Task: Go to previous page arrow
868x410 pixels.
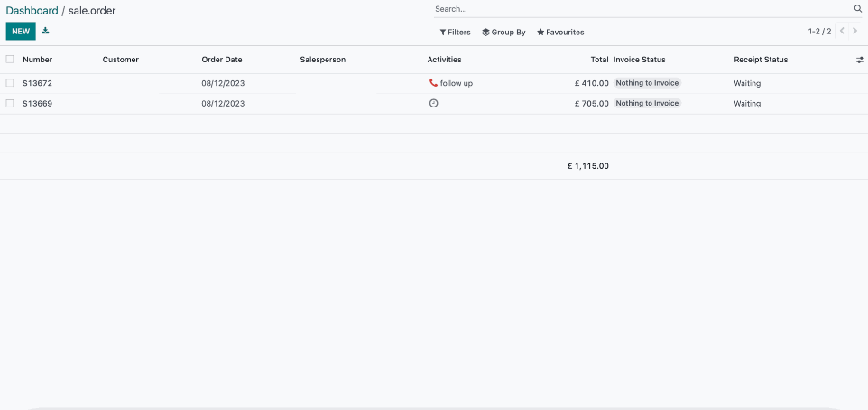Action: tap(842, 31)
